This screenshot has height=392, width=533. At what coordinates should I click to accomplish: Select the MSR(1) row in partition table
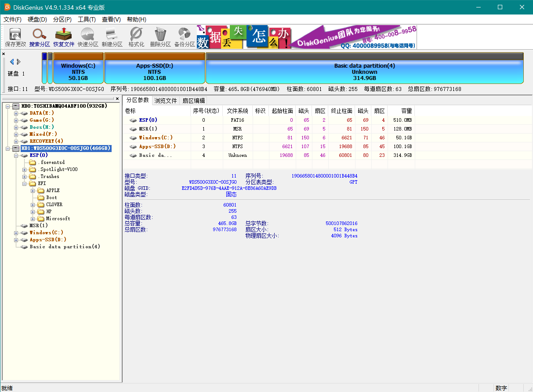tap(269, 129)
